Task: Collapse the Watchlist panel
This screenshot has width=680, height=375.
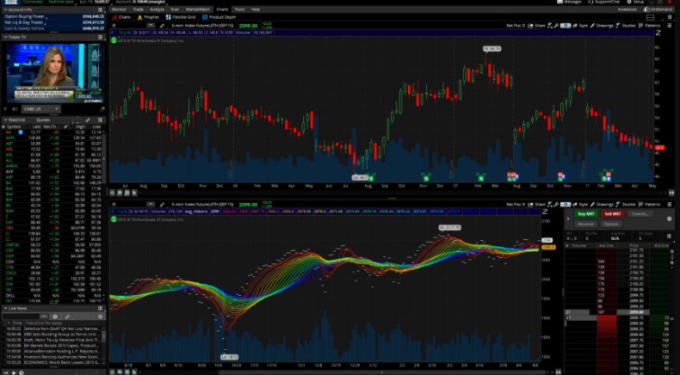Action: click(5, 120)
